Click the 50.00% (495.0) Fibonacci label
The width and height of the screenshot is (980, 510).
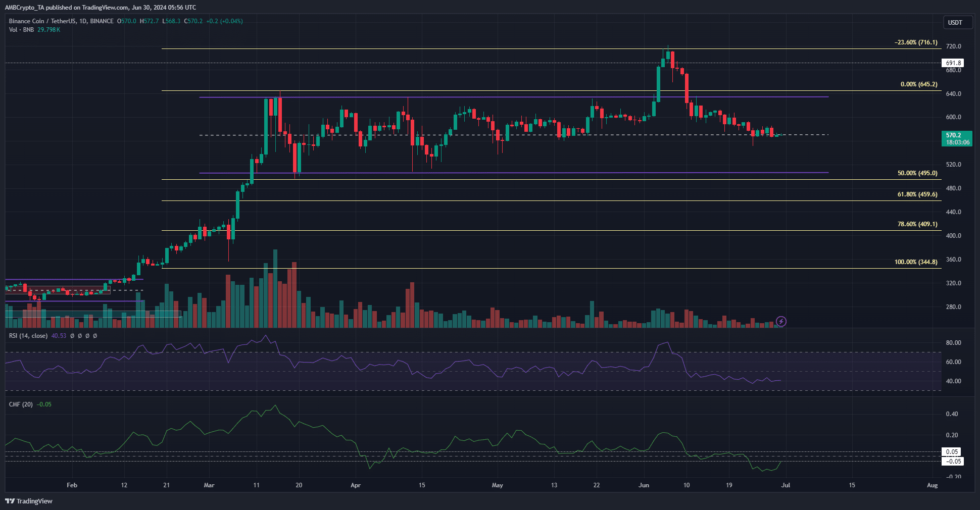(x=917, y=173)
